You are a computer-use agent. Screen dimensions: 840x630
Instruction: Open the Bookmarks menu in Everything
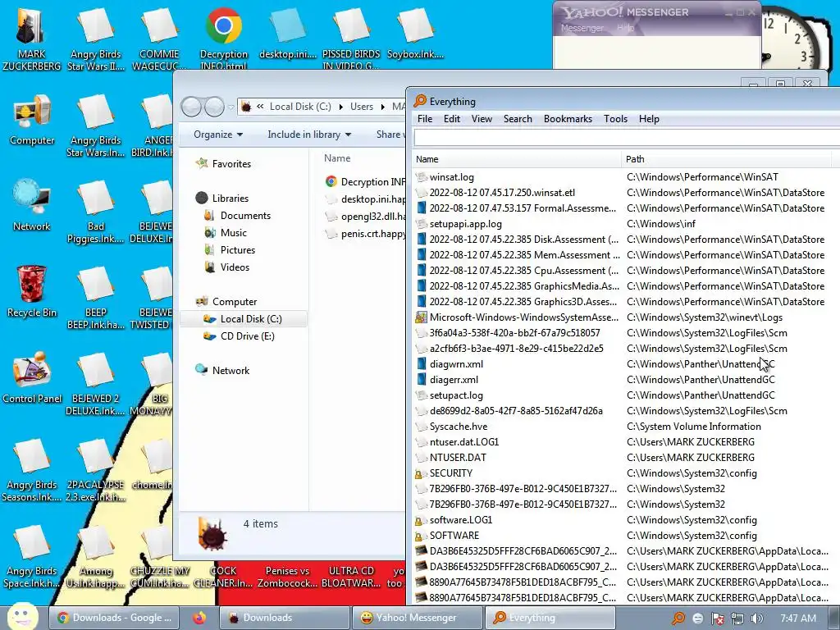(x=568, y=119)
